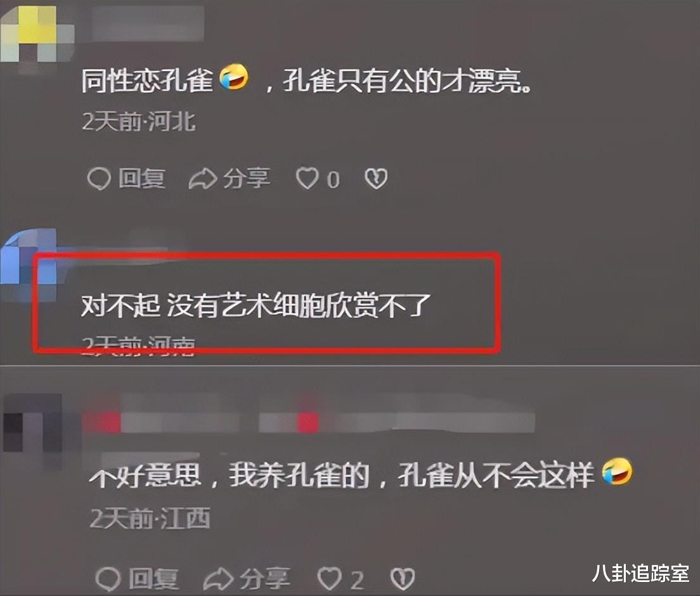Open dark pixelated avatar of third commenter
Screen dimensions: 700x596
click(32, 424)
